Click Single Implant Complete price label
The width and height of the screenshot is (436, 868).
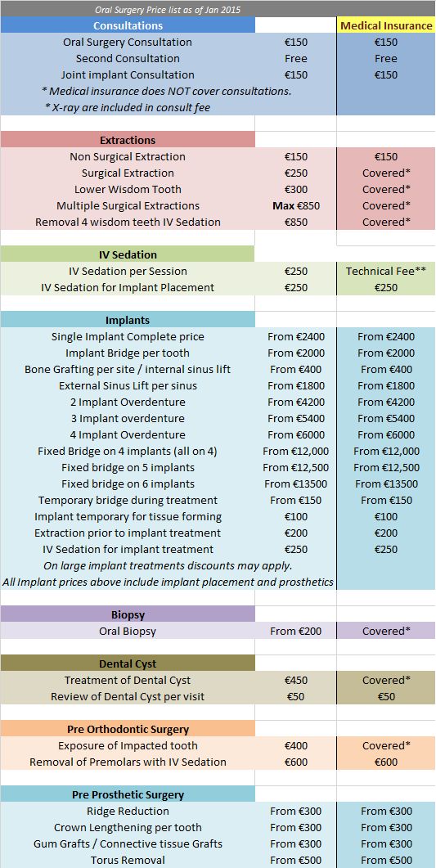[x=128, y=336]
